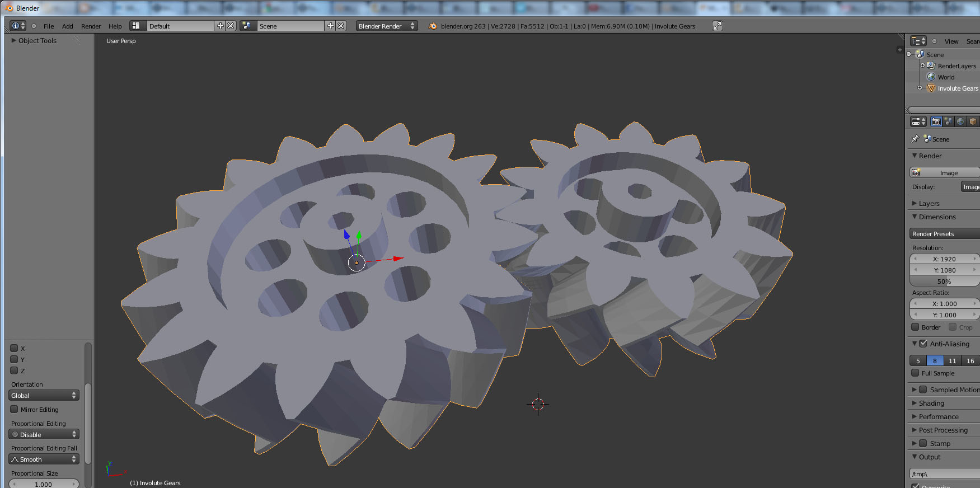Delete the Scene using the X icon
Viewport: 980px width, 488px height.
click(341, 26)
